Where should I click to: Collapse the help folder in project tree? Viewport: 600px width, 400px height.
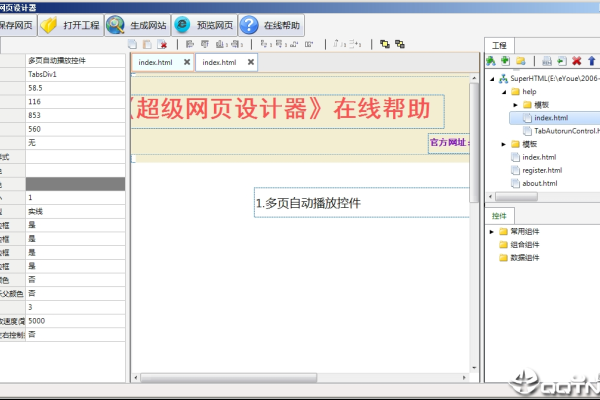point(505,90)
